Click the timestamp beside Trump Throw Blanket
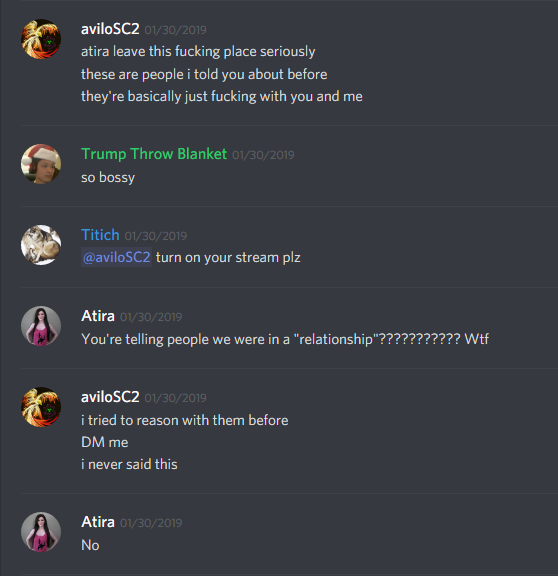The width and height of the screenshot is (558, 576). (263, 155)
